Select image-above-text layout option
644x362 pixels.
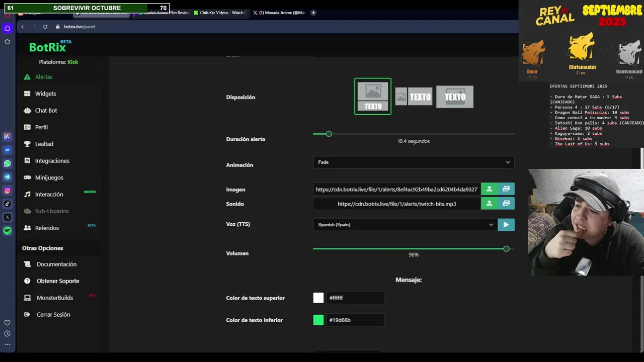point(373,97)
